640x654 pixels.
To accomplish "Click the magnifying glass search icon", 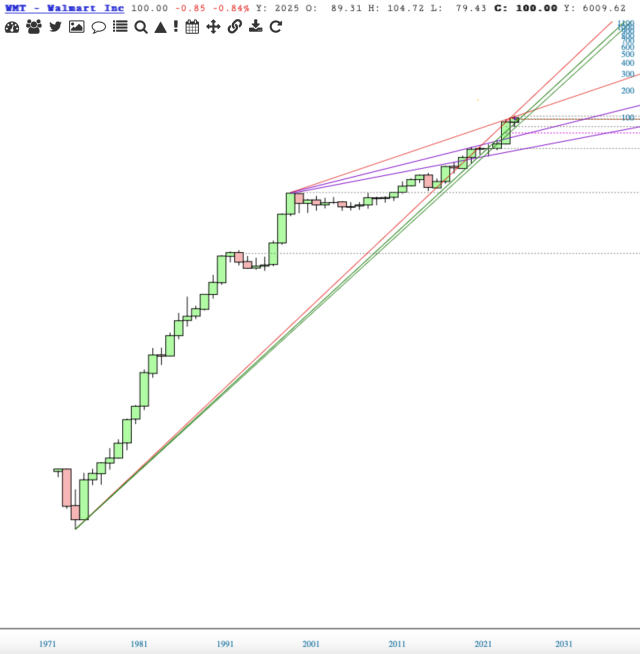I will click(141, 27).
